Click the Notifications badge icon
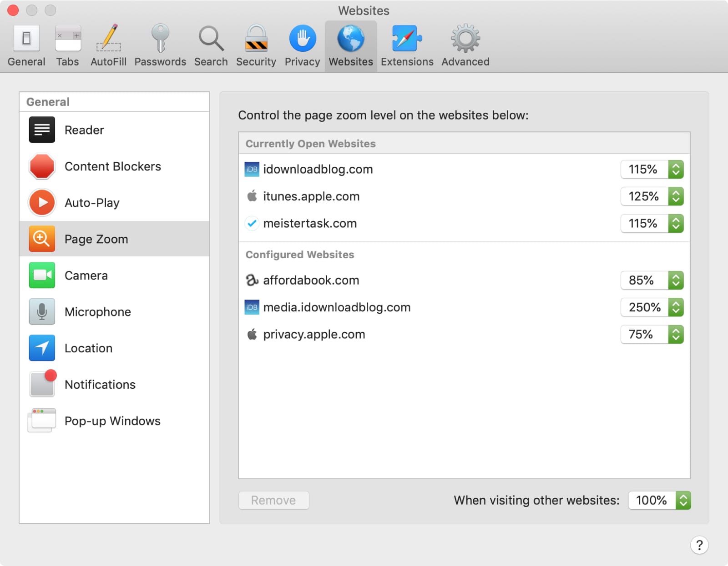This screenshot has width=728, height=566. 43,383
